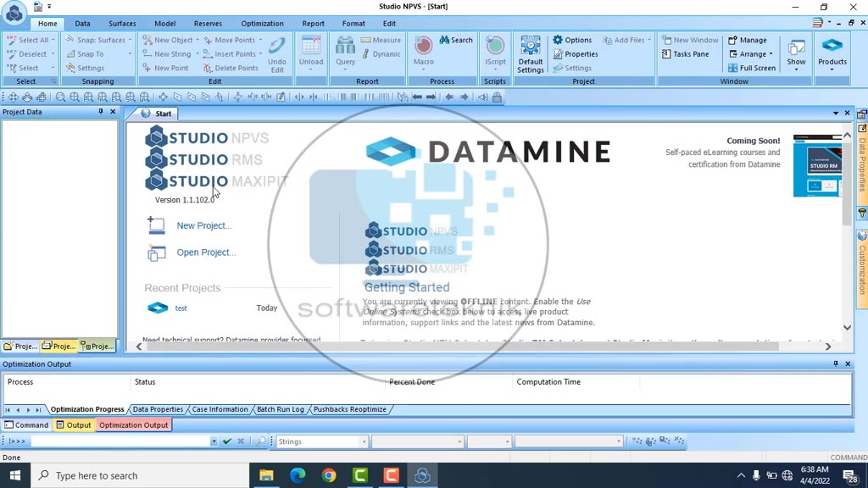Open the recent project named test

(x=181, y=308)
